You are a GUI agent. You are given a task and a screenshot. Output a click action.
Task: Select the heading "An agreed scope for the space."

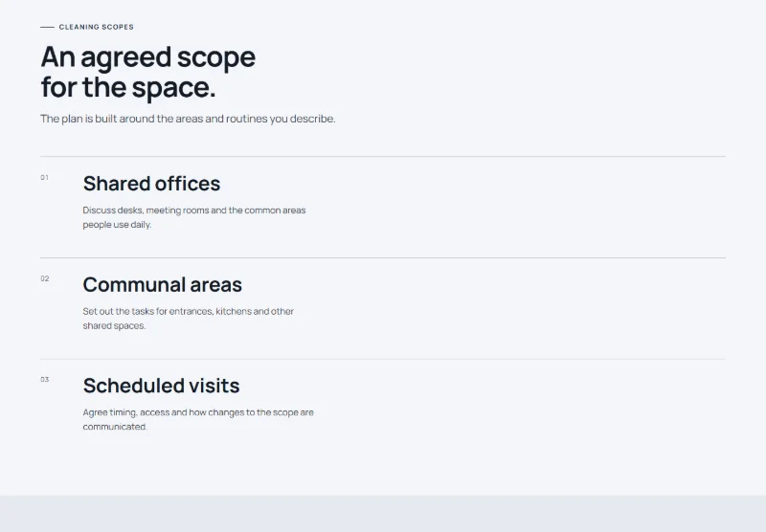[x=148, y=72]
